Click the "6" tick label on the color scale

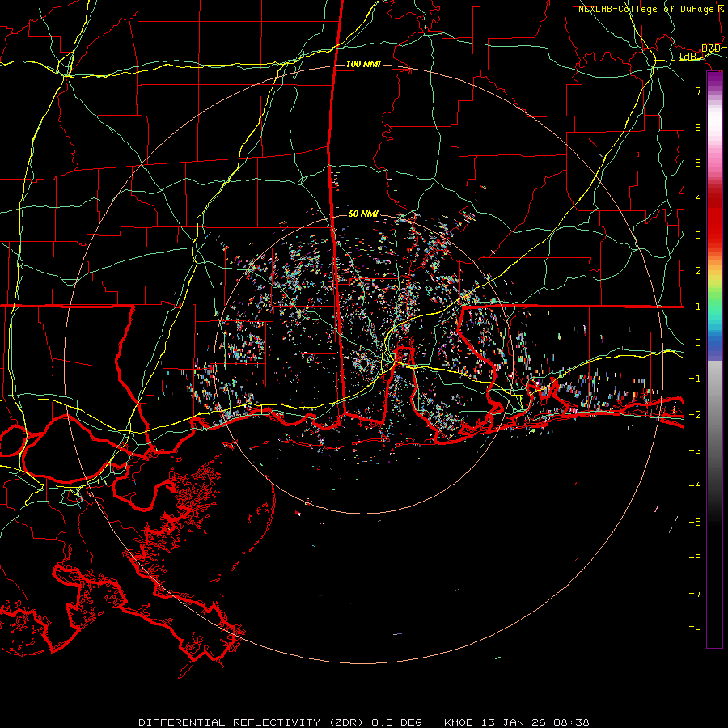coord(698,127)
